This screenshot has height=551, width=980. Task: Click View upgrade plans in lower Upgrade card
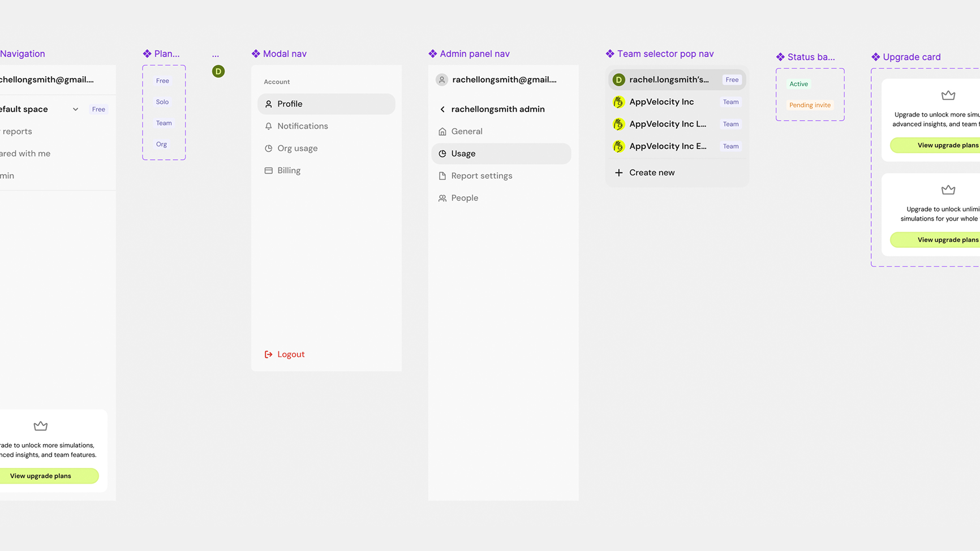click(935, 240)
